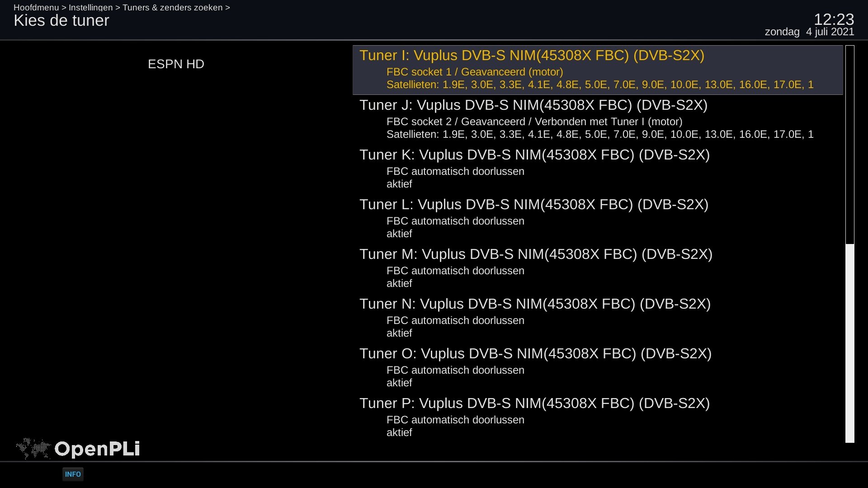Click Tuner I satellite list line
Screen dimensions: 868x488
pyautogui.click(x=600, y=84)
